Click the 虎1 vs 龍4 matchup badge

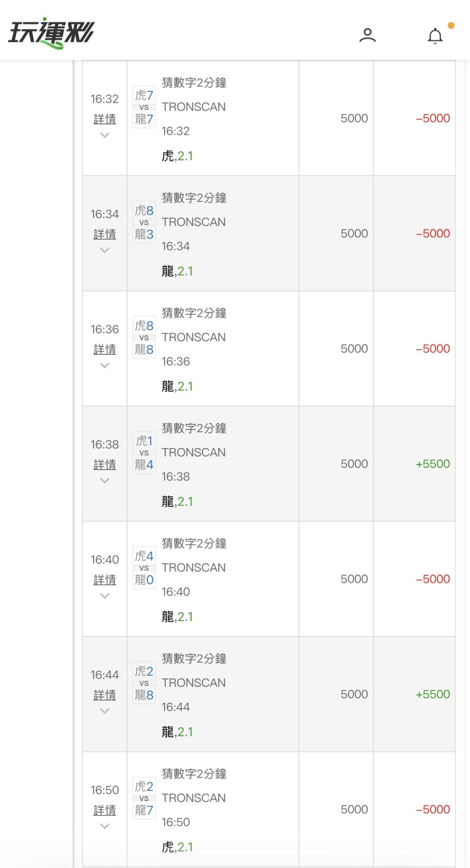144,453
